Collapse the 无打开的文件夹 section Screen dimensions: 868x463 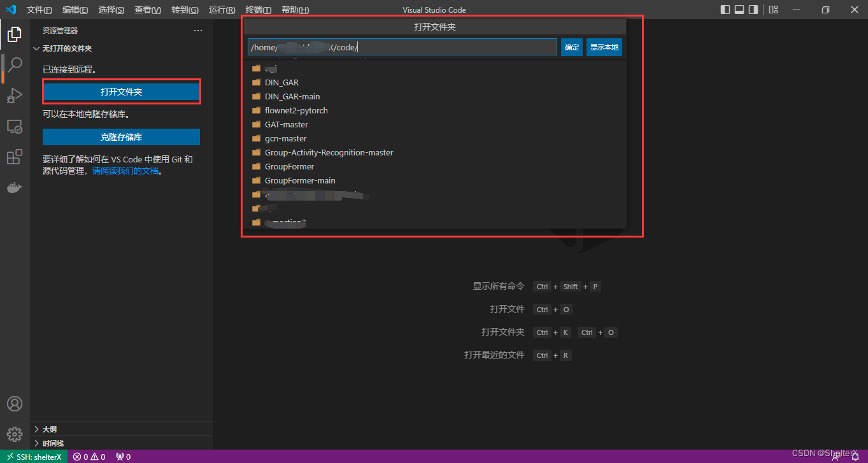tap(121, 48)
